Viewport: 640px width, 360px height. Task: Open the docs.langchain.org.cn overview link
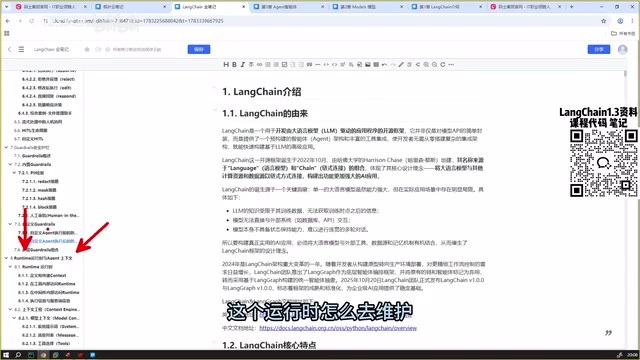tap(338, 328)
